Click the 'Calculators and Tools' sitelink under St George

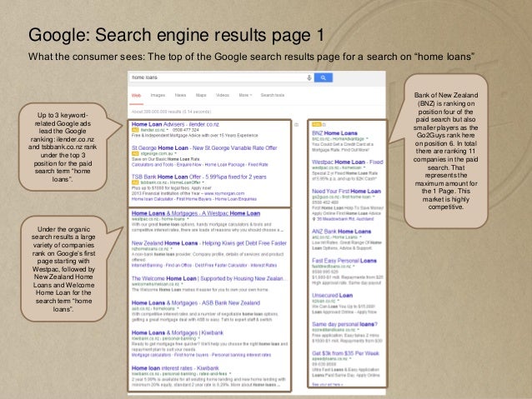click(153, 164)
